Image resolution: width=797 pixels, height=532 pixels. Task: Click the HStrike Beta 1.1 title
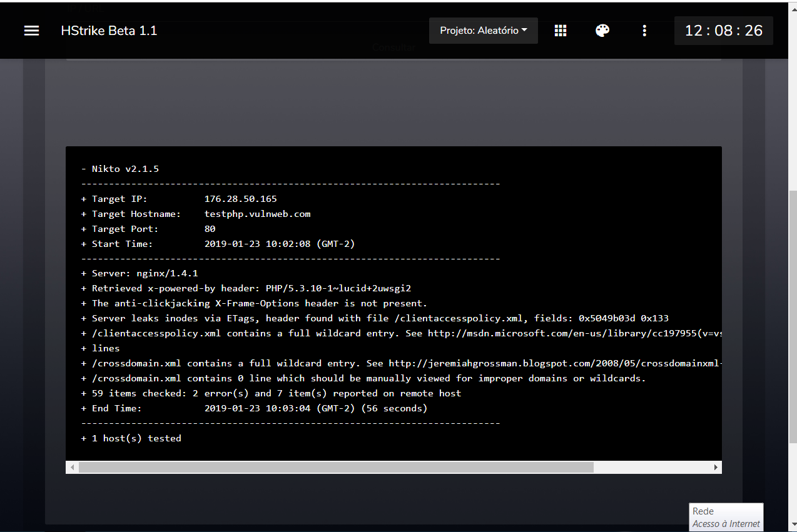(109, 31)
